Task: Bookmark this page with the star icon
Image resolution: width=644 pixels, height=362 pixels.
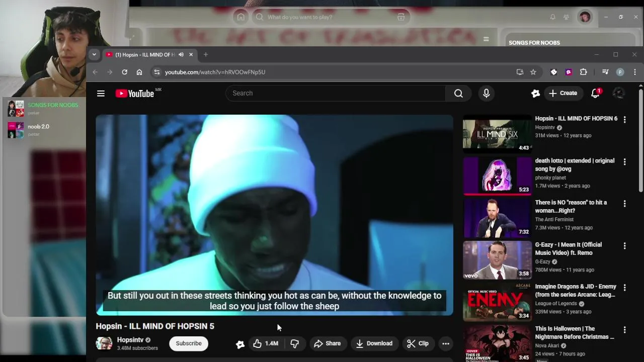Action: point(533,72)
